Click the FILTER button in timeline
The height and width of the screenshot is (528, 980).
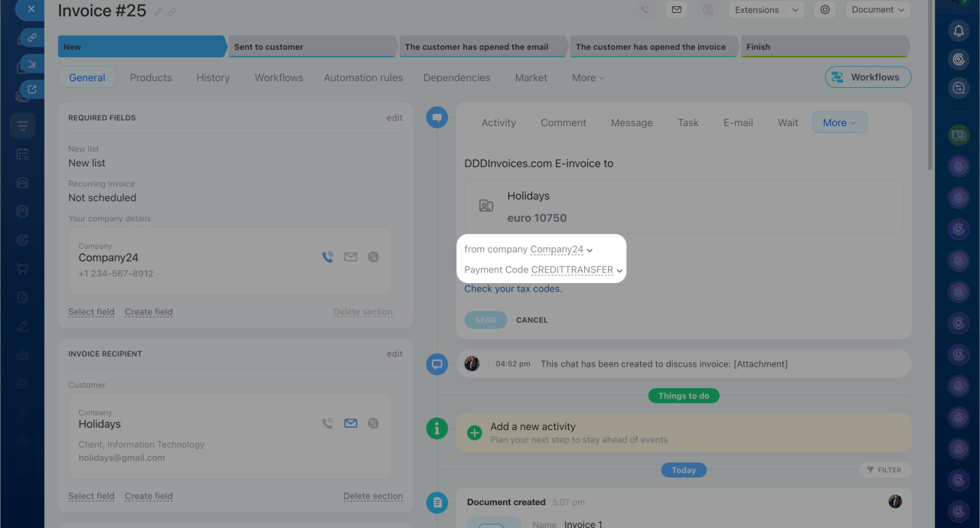tap(884, 470)
